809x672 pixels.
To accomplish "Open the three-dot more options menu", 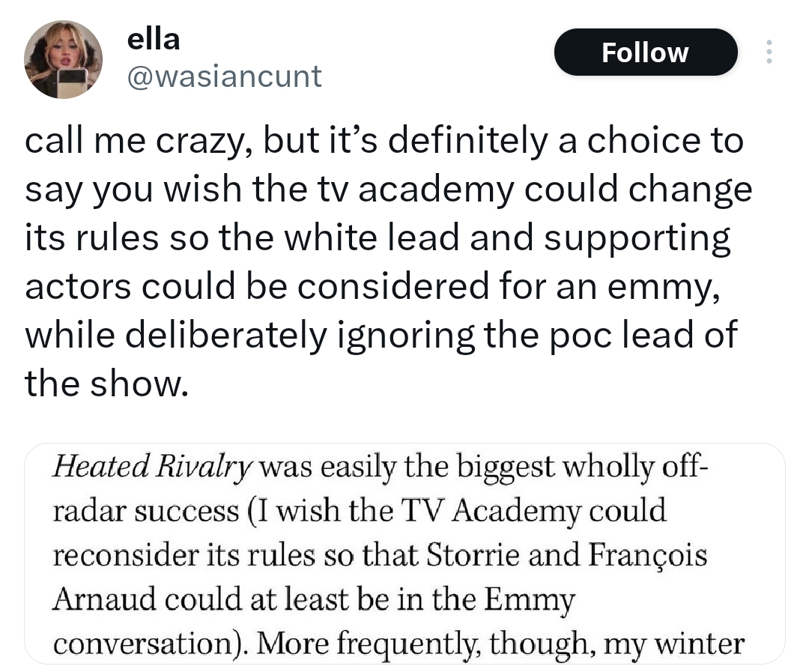I will tap(767, 52).
